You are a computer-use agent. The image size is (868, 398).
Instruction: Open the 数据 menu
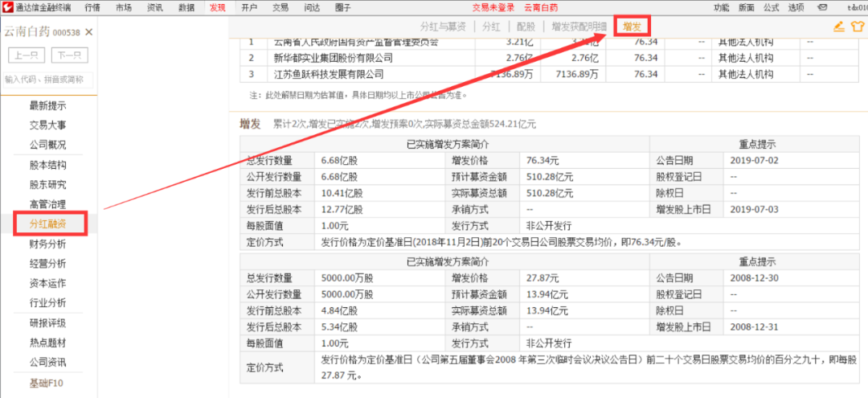click(x=186, y=7)
